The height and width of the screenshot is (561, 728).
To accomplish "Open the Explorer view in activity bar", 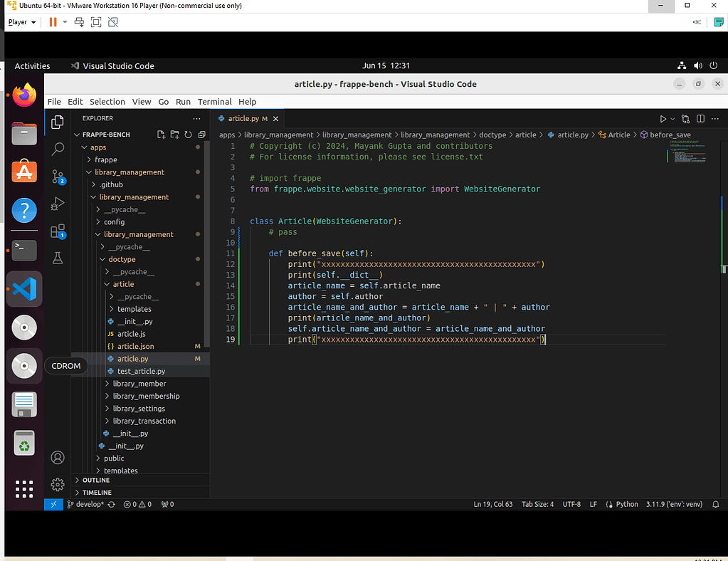I will tap(58, 122).
